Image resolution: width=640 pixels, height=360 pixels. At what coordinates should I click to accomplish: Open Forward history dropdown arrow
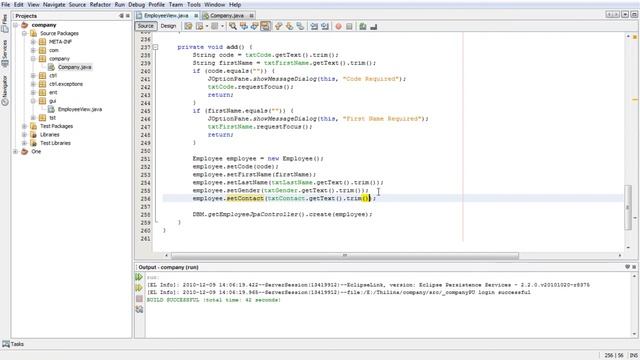[222, 26]
